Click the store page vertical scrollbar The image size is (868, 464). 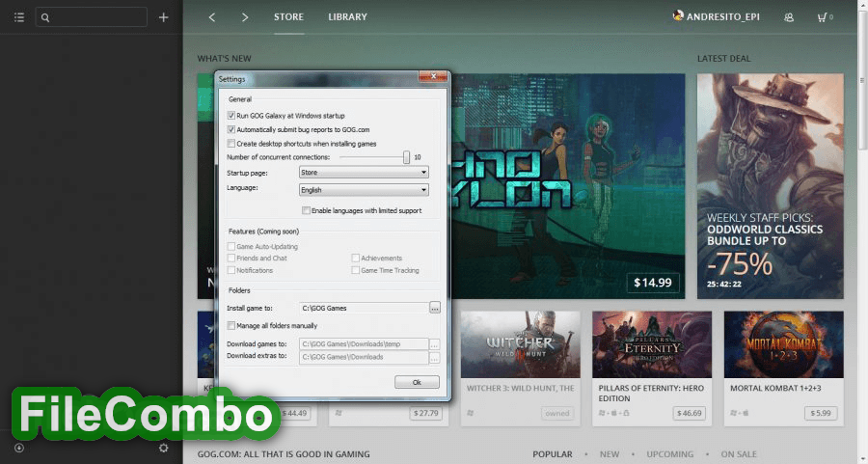862,81
